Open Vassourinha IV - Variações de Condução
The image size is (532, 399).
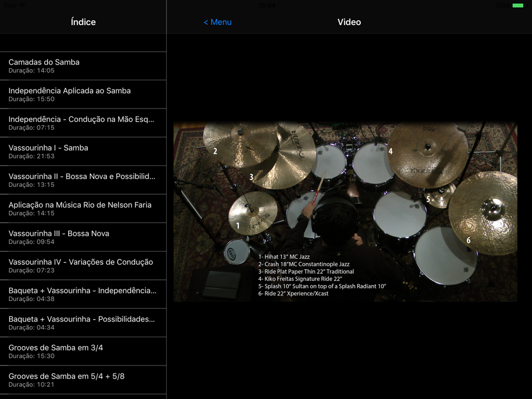(83, 265)
